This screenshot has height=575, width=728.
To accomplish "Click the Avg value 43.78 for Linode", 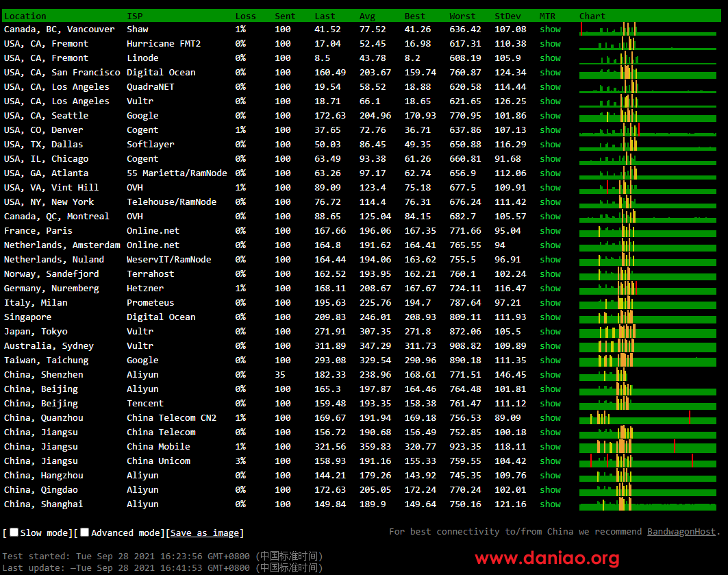I will point(373,58).
